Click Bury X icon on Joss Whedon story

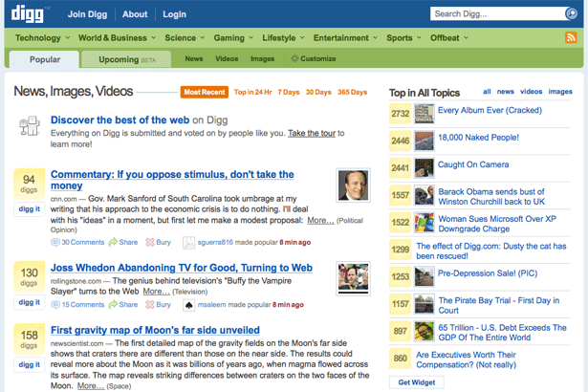pos(150,305)
